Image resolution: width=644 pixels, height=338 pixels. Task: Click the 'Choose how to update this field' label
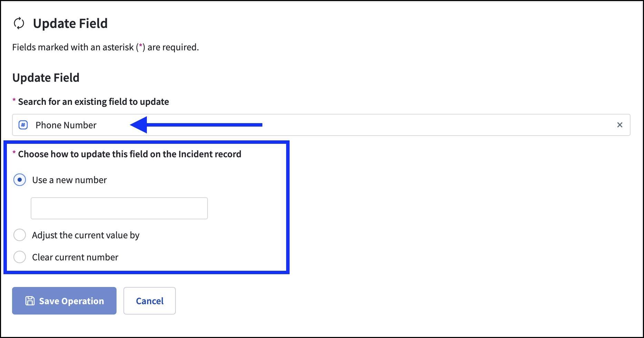coord(130,154)
